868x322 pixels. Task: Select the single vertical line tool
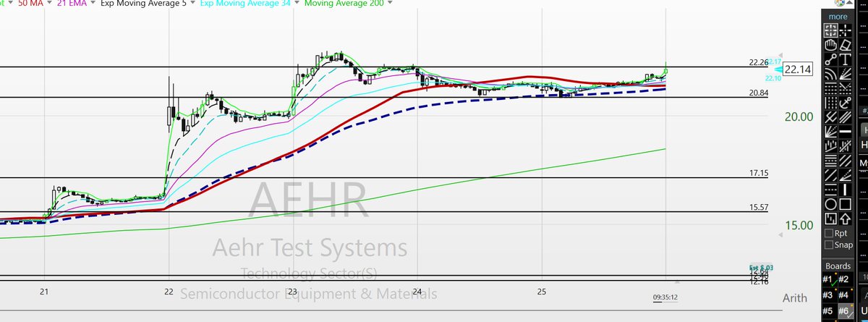pos(846,189)
